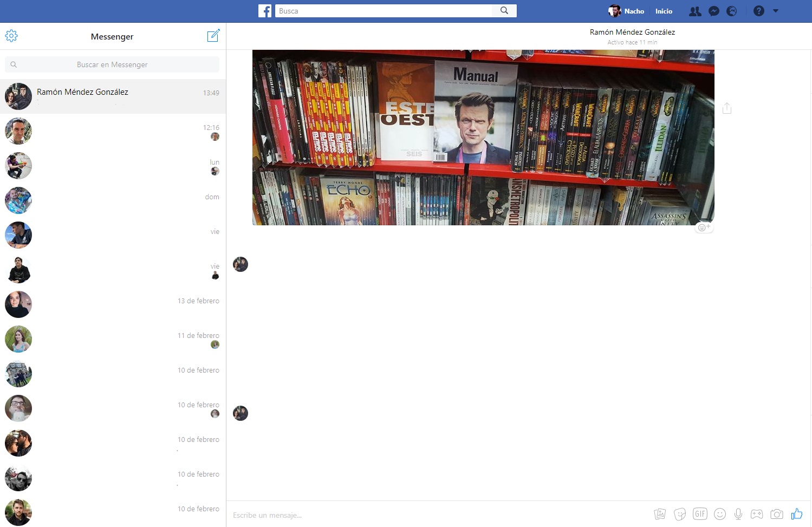
Task: Record a voice clip with microphone icon
Action: click(738, 514)
